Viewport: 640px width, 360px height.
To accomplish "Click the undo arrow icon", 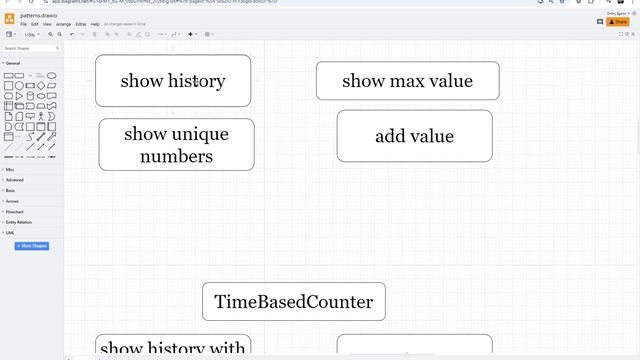I will [x=72, y=34].
